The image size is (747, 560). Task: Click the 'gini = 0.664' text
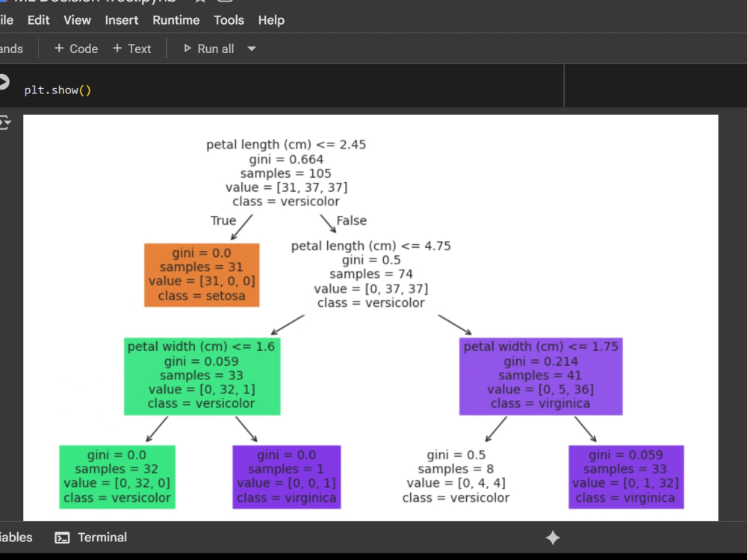tap(286, 159)
